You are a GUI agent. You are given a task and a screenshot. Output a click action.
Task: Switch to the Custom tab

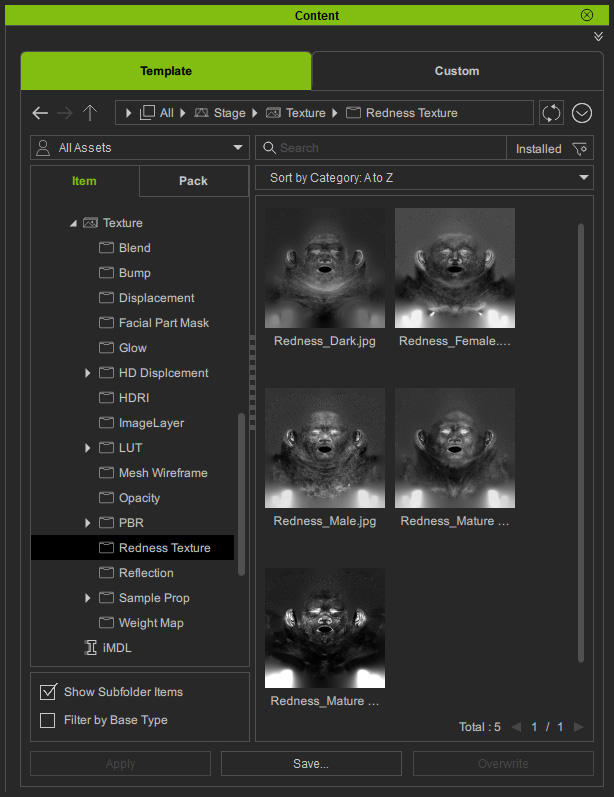[x=456, y=71]
